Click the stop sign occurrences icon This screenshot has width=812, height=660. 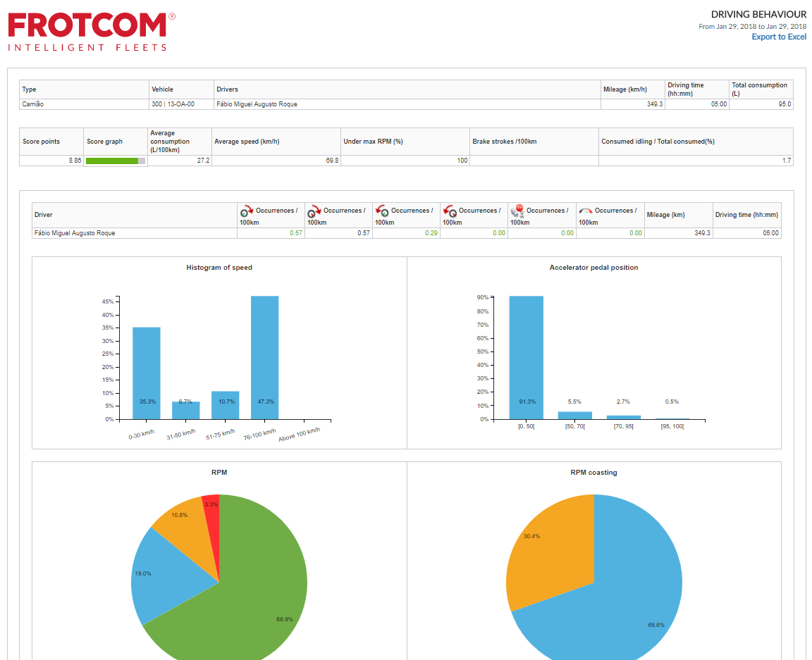517,211
